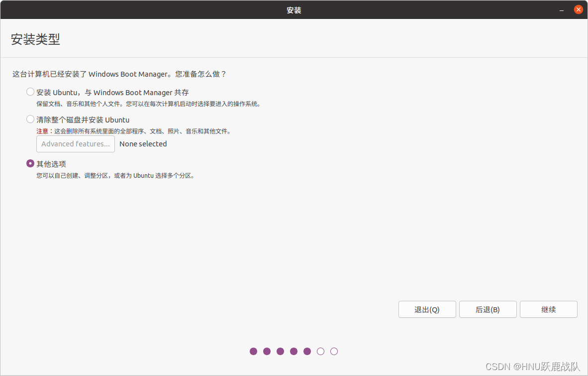Choose "清除整个磁盘并安装 Ubuntu"
Viewport: 588px width, 376px height.
[30, 120]
